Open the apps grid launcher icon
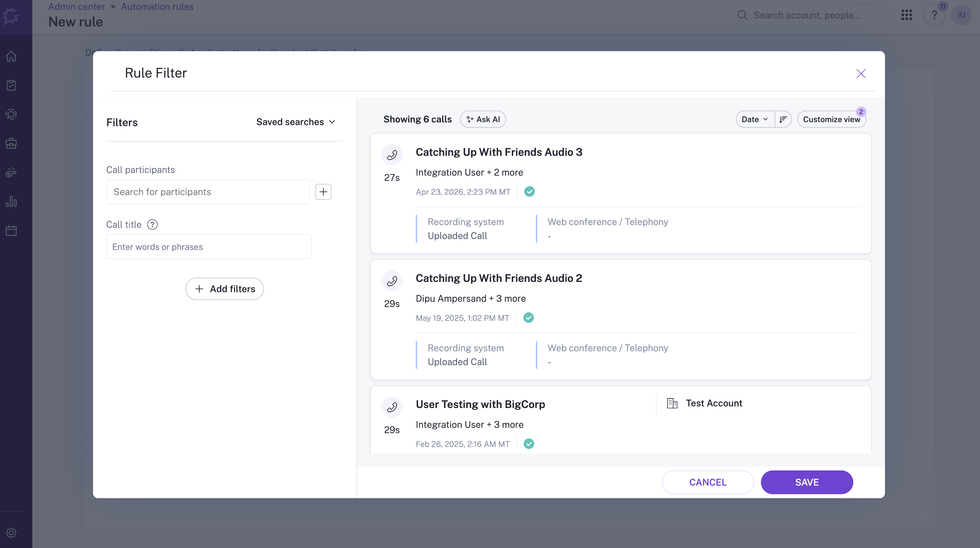This screenshot has height=548, width=980. 906,15
